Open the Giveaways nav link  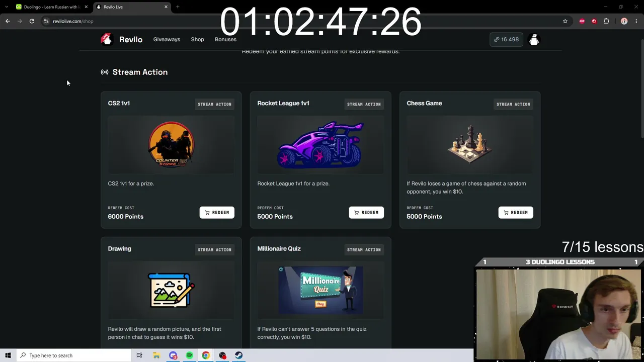coord(167,39)
